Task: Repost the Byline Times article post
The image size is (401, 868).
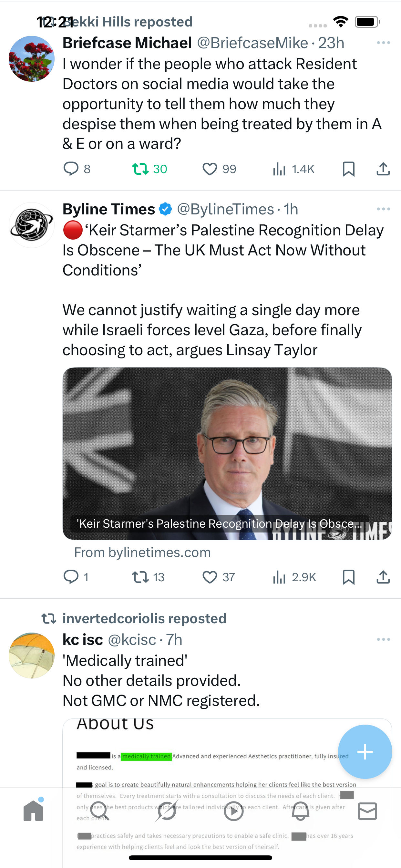Action: click(x=140, y=577)
